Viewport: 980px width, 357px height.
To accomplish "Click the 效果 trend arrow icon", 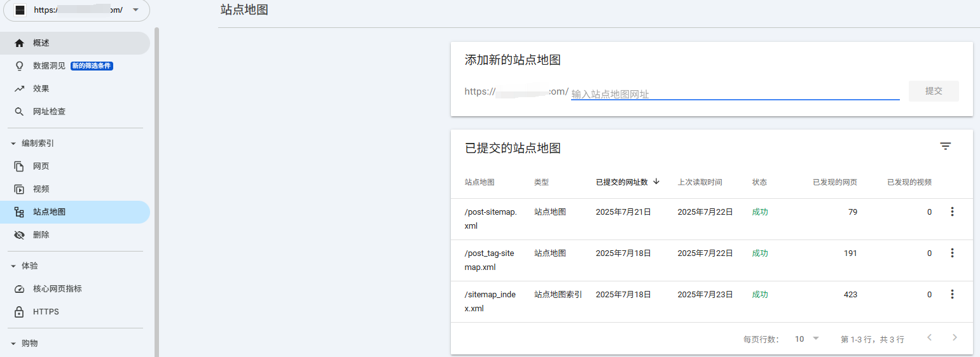I will [x=19, y=89].
